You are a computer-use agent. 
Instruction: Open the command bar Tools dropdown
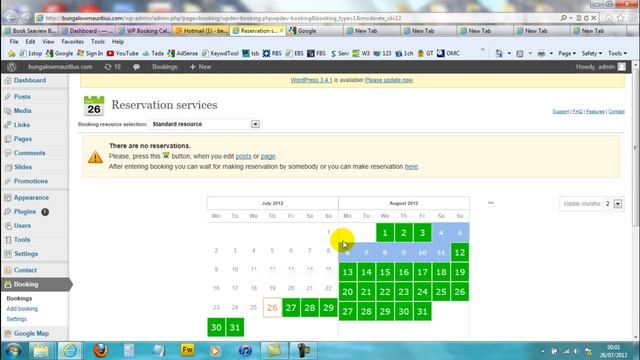[x=617, y=53]
